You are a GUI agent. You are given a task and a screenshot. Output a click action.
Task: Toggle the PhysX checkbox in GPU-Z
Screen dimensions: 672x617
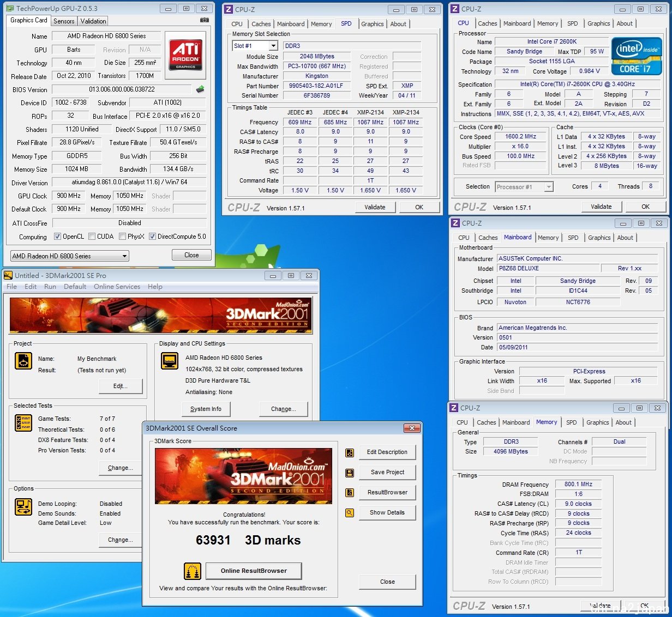[x=122, y=237]
